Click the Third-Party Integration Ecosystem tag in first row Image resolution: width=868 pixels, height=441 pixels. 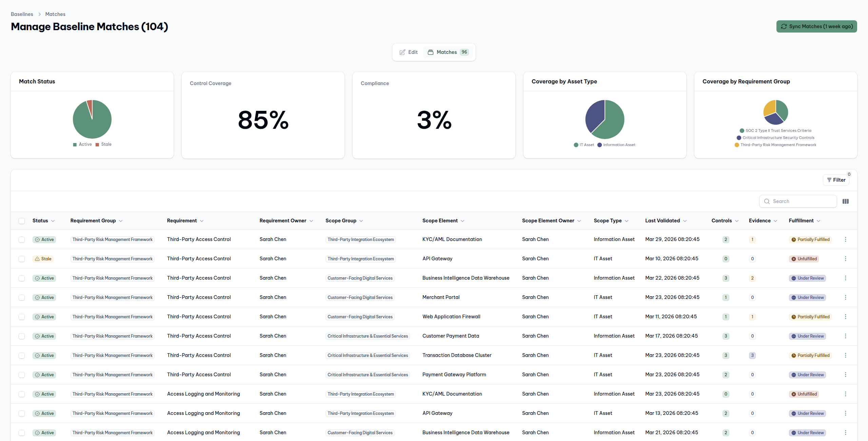(x=360, y=239)
